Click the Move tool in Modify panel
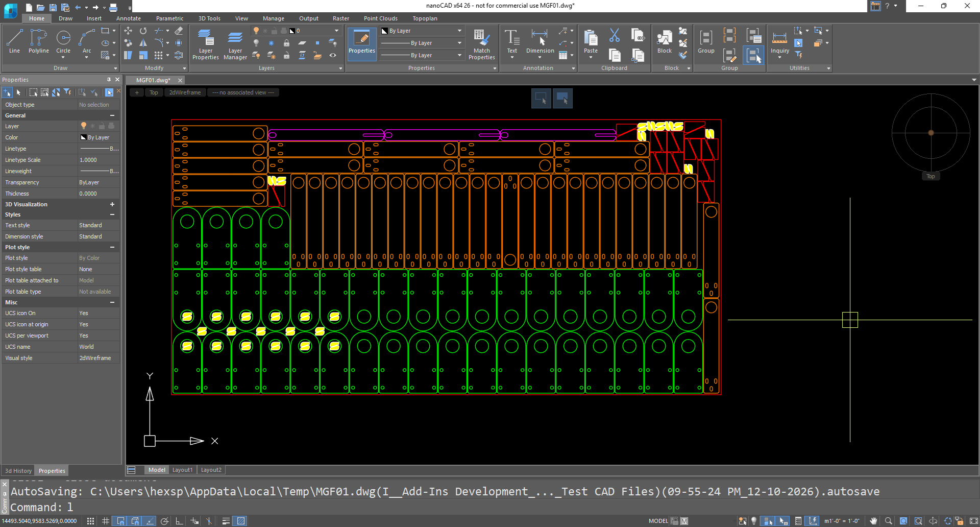The width and height of the screenshot is (980, 527). [x=128, y=31]
